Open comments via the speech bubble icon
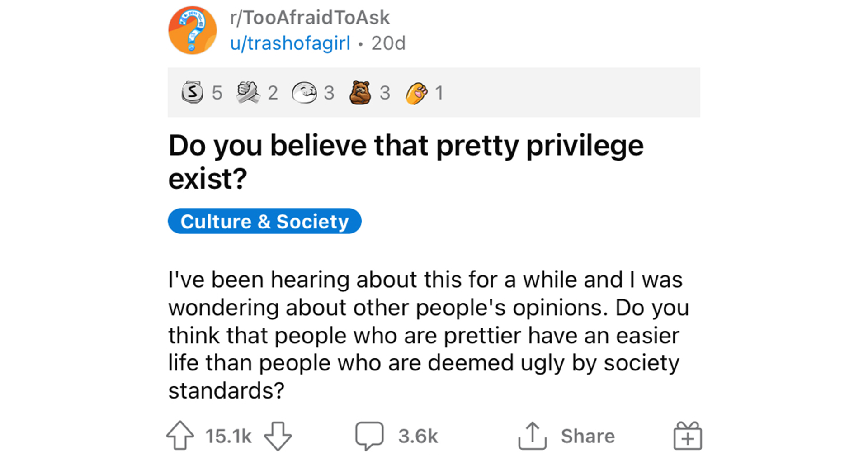Viewport: 868px width, 456px height. pyautogui.click(x=369, y=436)
